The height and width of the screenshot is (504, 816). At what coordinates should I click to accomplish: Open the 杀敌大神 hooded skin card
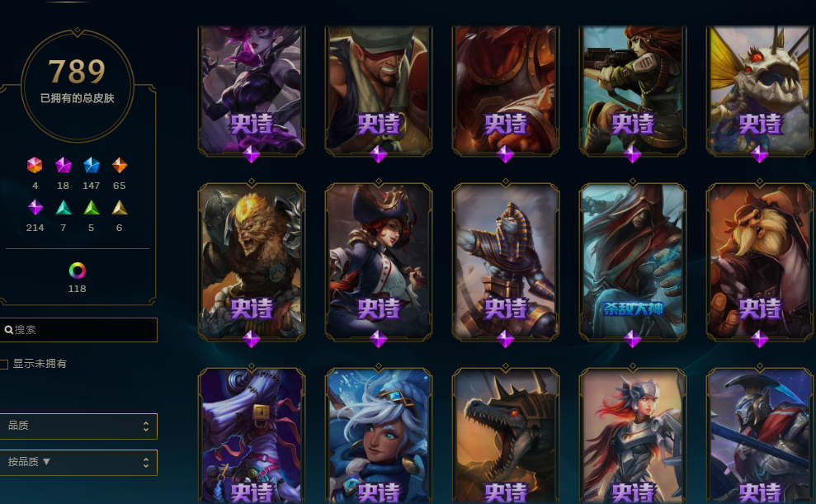[632, 262]
